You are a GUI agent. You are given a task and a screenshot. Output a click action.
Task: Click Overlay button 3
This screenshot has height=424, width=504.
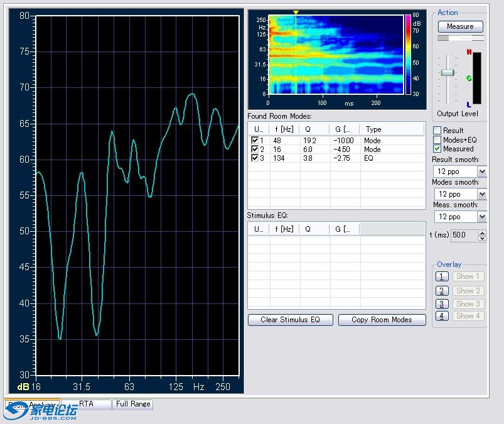[442, 304]
